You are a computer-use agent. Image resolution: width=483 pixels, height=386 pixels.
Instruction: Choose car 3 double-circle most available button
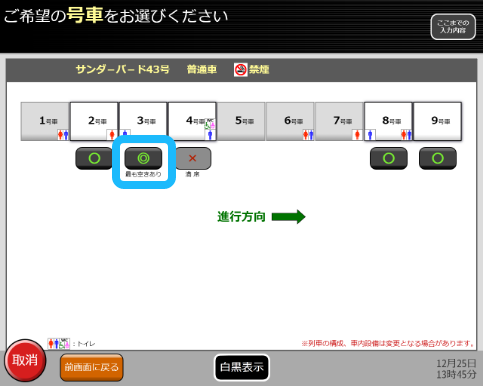pyautogui.click(x=143, y=158)
